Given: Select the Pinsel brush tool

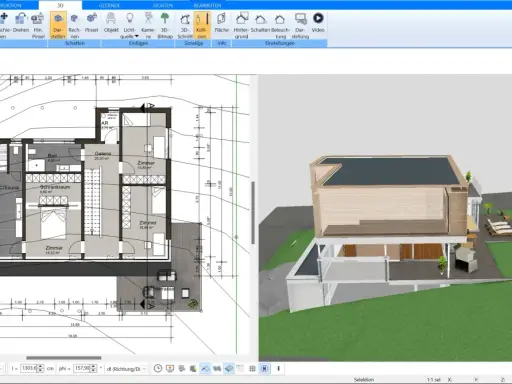Looking at the screenshot, I should pos(91,23).
